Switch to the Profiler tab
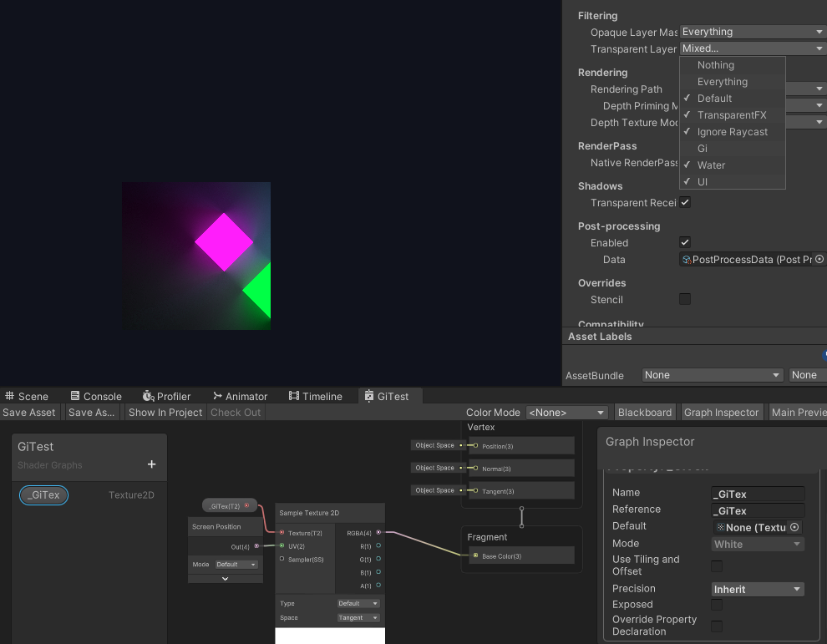This screenshot has width=827, height=644. pos(166,396)
